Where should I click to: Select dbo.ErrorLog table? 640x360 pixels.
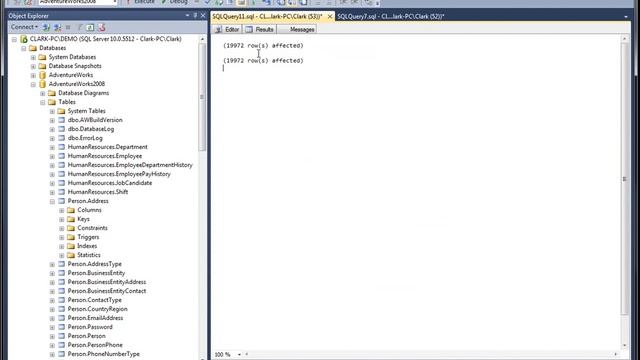(85, 138)
